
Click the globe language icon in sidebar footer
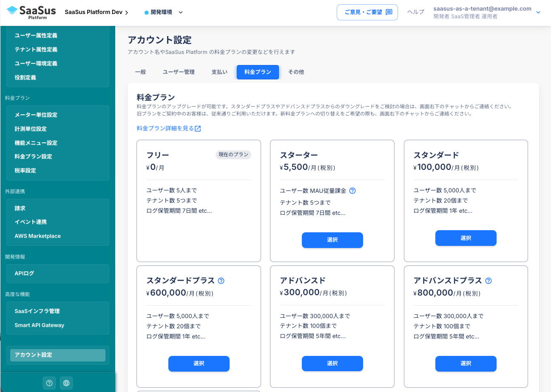coord(66,383)
